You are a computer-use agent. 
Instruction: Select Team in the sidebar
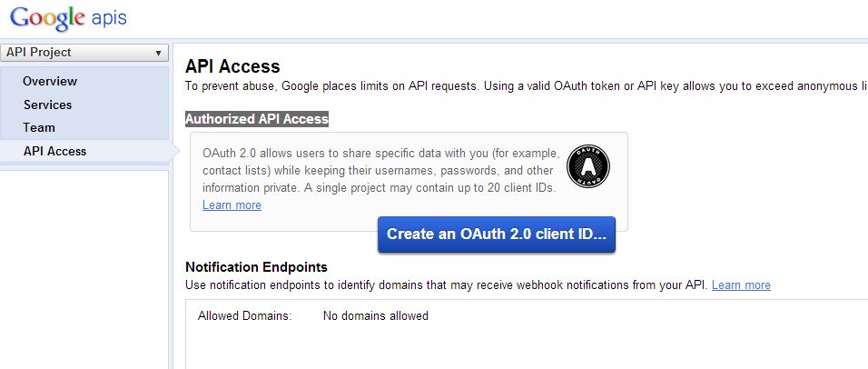39,127
